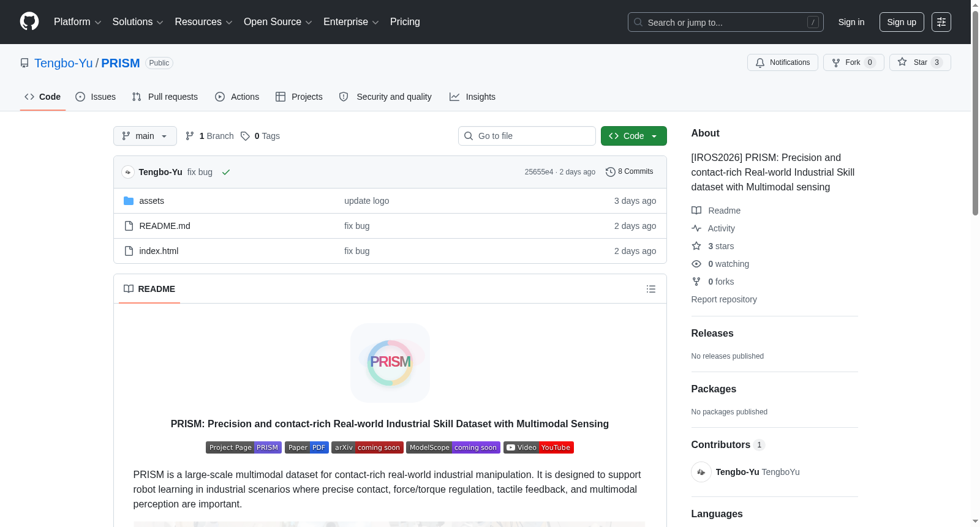This screenshot has width=980, height=527.
Task: Click the PRISM logo image in README
Action: coord(390,363)
